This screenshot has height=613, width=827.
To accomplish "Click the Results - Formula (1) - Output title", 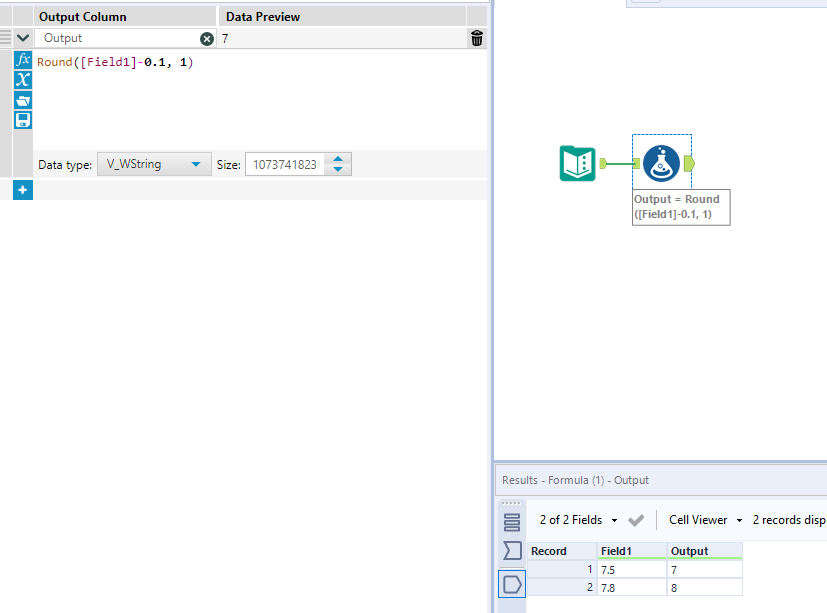I will 578,480.
